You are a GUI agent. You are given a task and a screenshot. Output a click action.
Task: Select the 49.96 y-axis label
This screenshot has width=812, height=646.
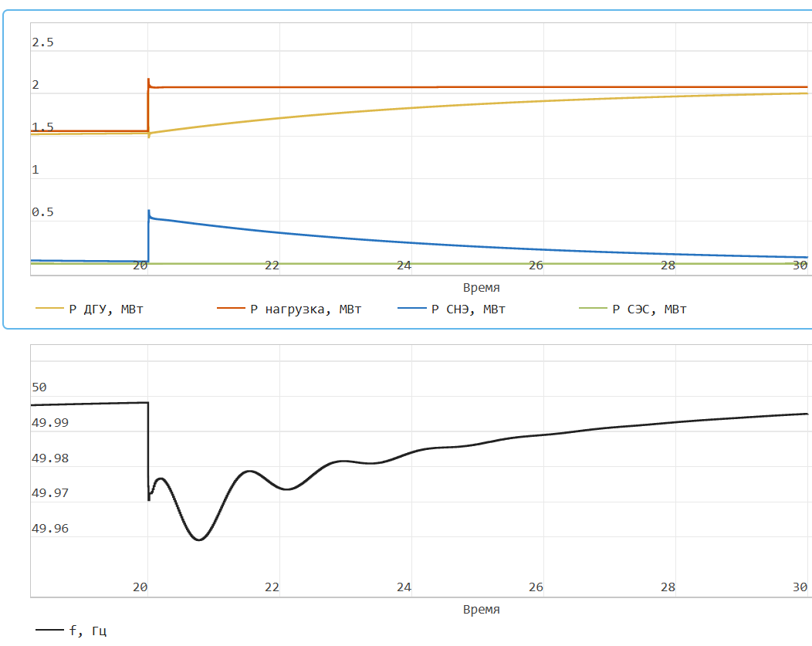(x=49, y=529)
